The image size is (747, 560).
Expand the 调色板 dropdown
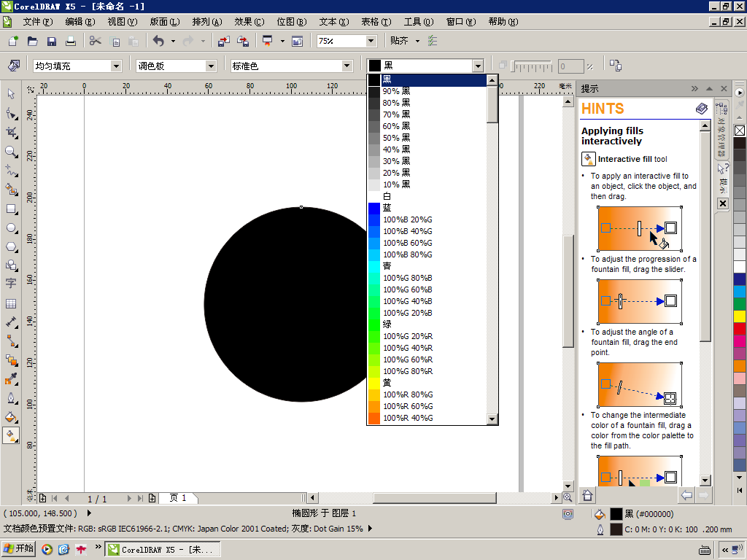coord(211,66)
